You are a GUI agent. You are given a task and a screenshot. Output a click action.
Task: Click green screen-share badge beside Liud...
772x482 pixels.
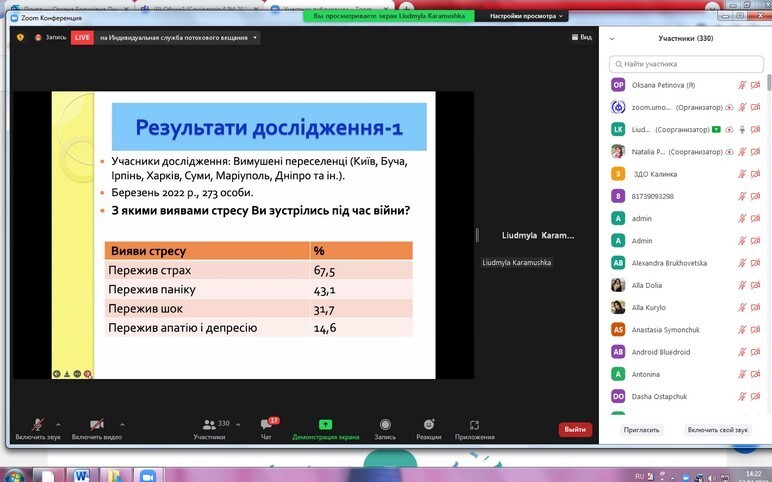tap(716, 129)
